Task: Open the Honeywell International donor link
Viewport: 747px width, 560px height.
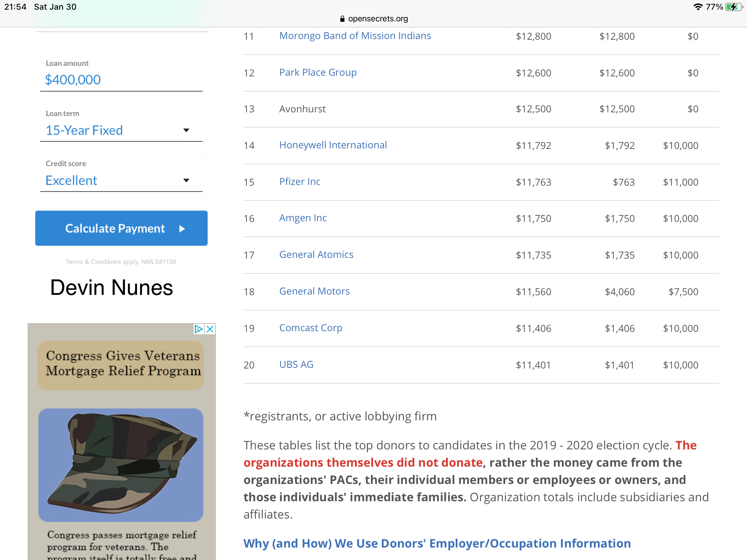Action: click(333, 145)
